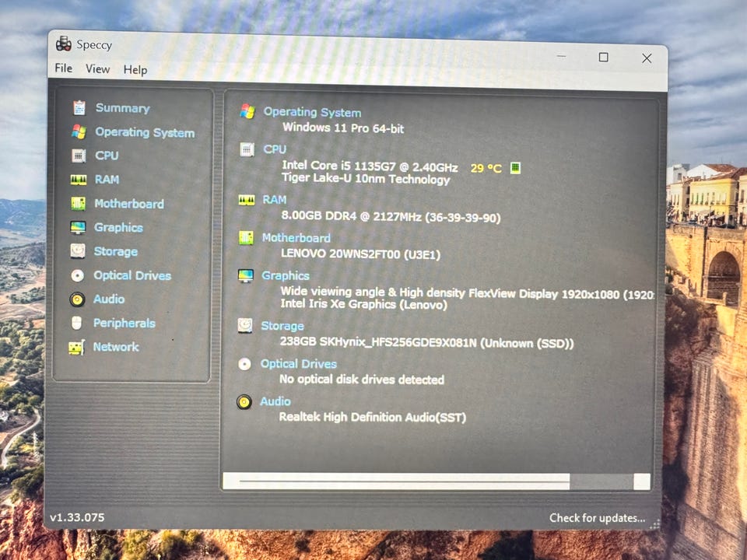Open the CPU heading link in summary
The image size is (747, 560).
[275, 149]
